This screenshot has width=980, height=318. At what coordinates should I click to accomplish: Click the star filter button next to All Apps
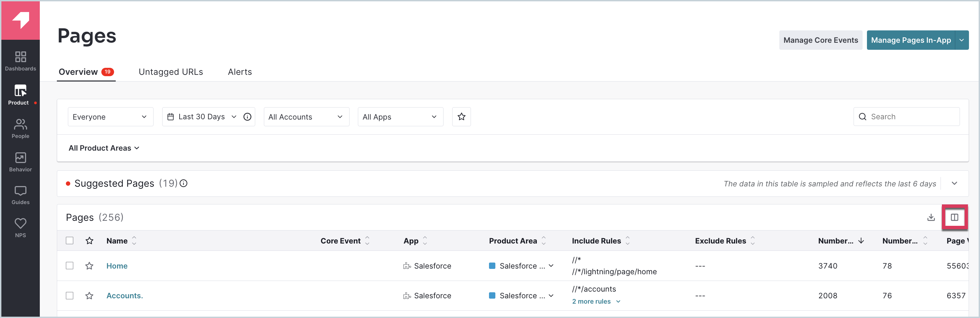pos(462,117)
